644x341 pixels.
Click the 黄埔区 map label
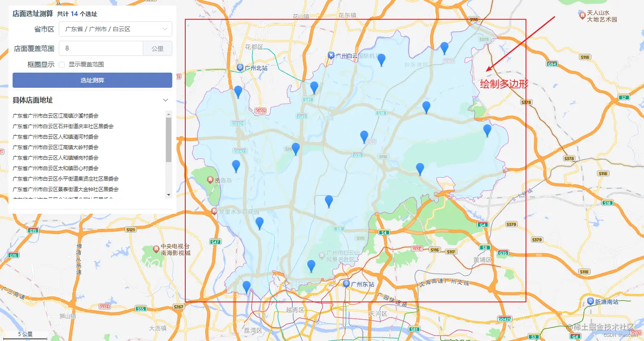(482, 259)
